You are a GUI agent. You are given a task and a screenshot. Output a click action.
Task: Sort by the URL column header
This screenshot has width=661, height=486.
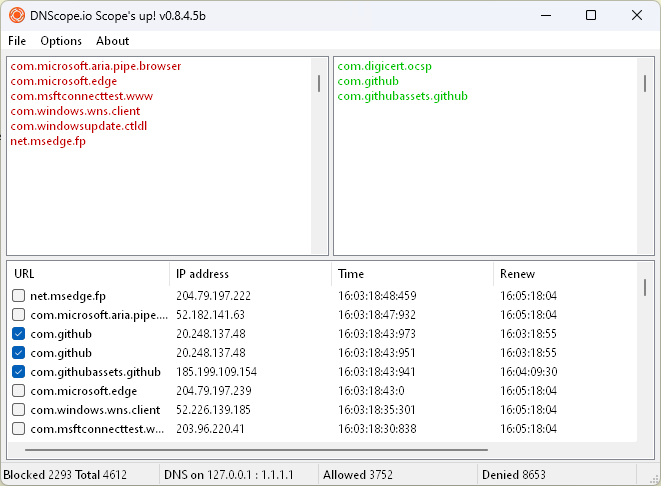tap(89, 274)
